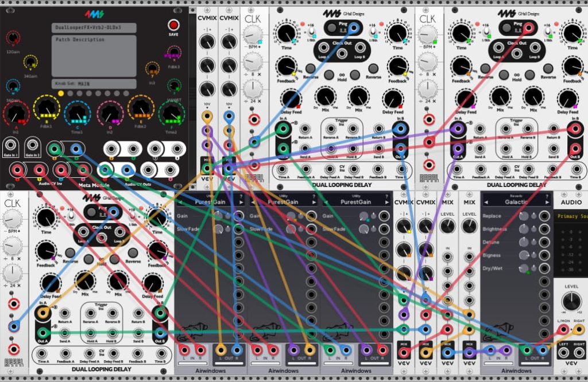Select the first yellow knob set page dot
Screen dimensions: 588x382
click(x=61, y=93)
